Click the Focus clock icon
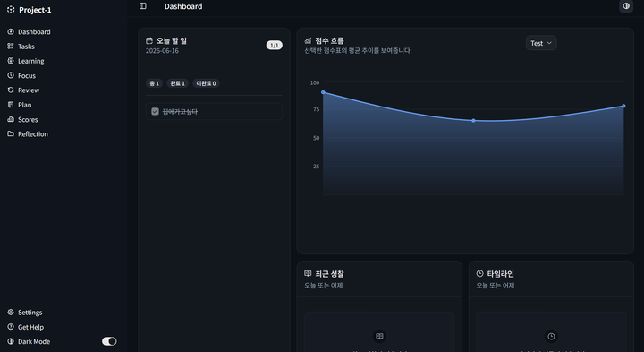The height and width of the screenshot is (352, 644). 11,75
